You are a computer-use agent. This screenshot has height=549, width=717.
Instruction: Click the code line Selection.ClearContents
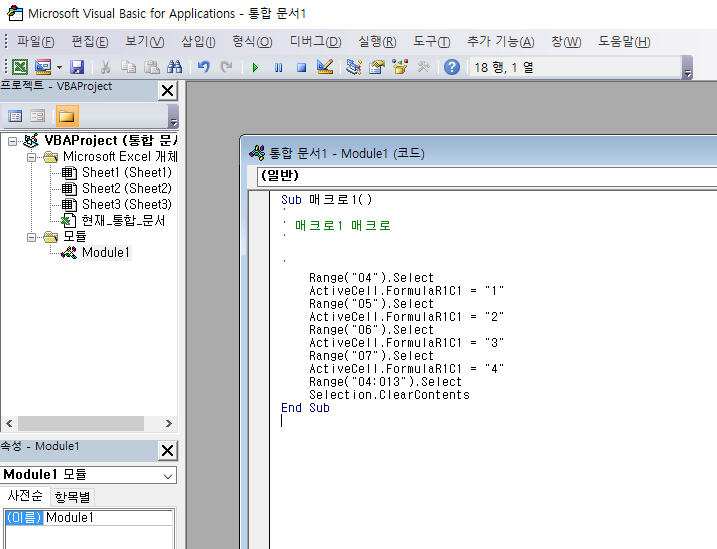pos(389,394)
